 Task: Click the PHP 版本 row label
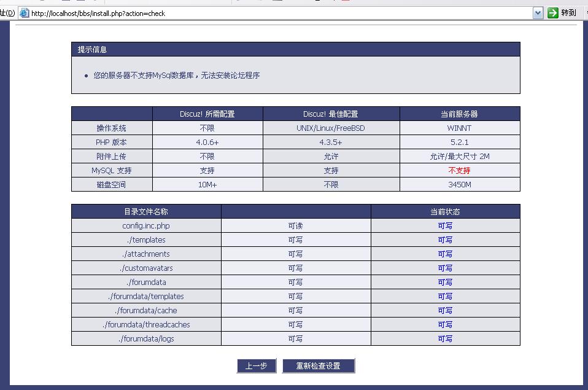(x=112, y=142)
